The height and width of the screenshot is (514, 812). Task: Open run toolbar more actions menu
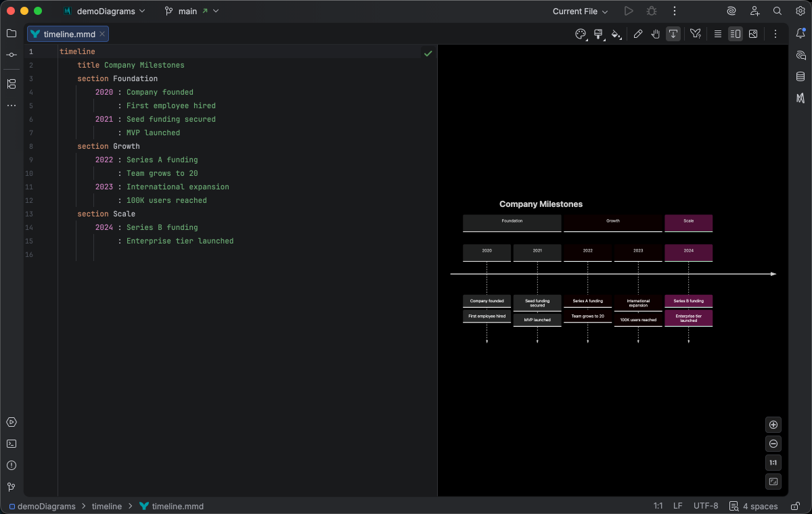(675, 11)
